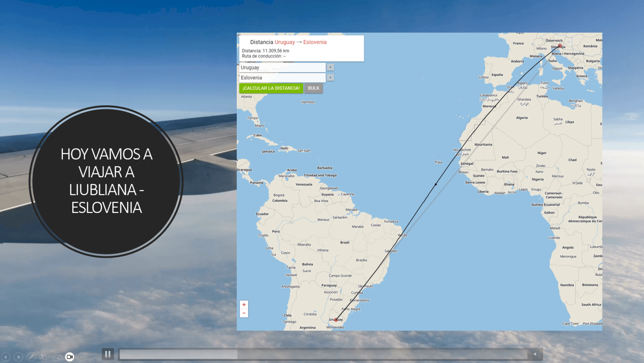644x363 pixels.
Task: Focus the Eslovenia destination input field
Action: (282, 78)
